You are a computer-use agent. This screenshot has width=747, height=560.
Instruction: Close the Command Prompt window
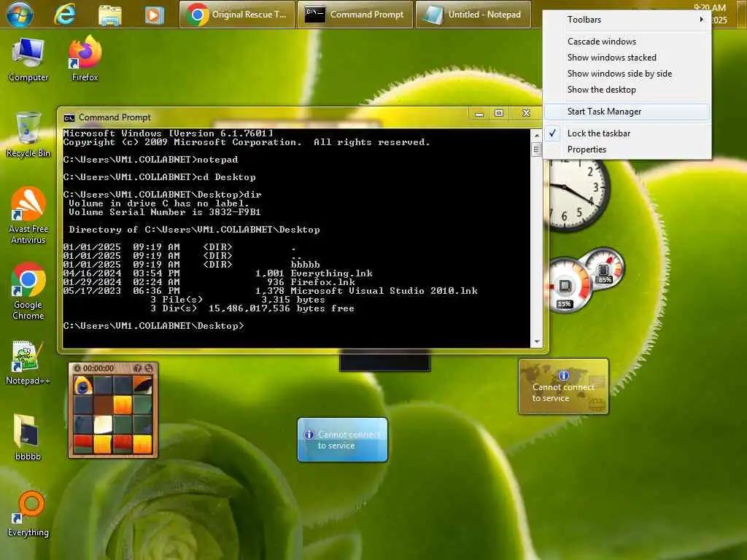pos(526,113)
